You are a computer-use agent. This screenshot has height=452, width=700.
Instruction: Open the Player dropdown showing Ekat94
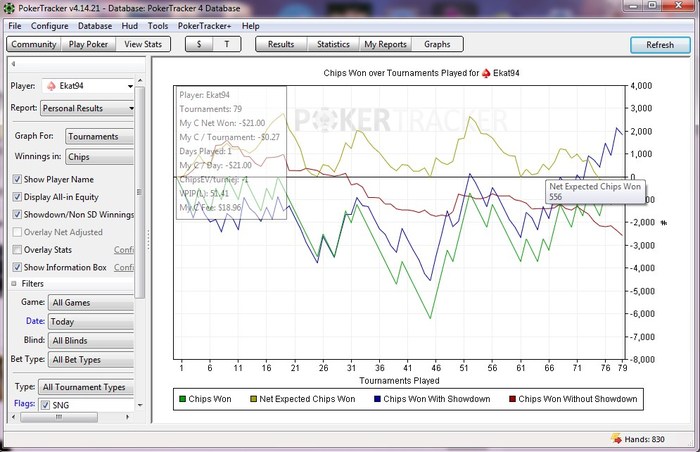tap(88, 86)
